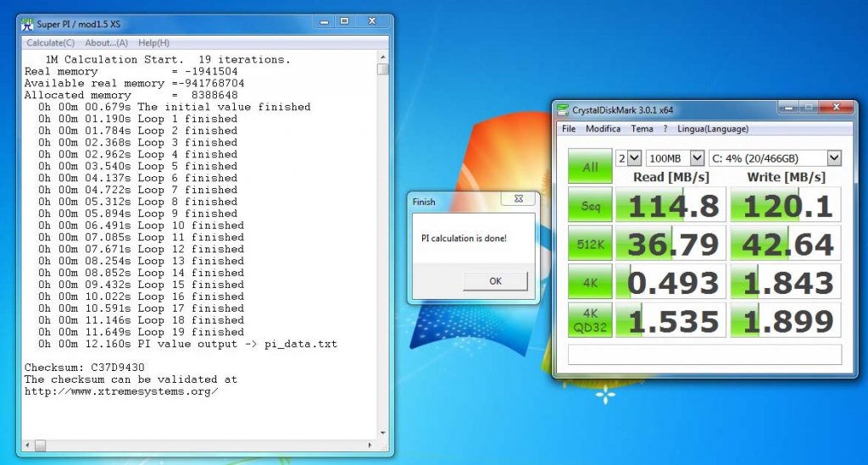The image size is (868, 465).
Task: Click the 512K write result 42.64
Action: click(x=786, y=244)
